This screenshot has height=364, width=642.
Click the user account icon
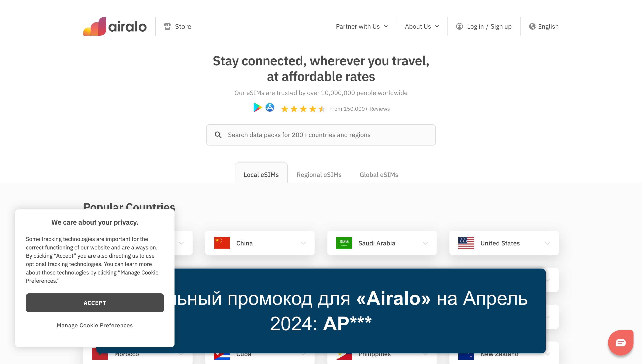pos(459,26)
